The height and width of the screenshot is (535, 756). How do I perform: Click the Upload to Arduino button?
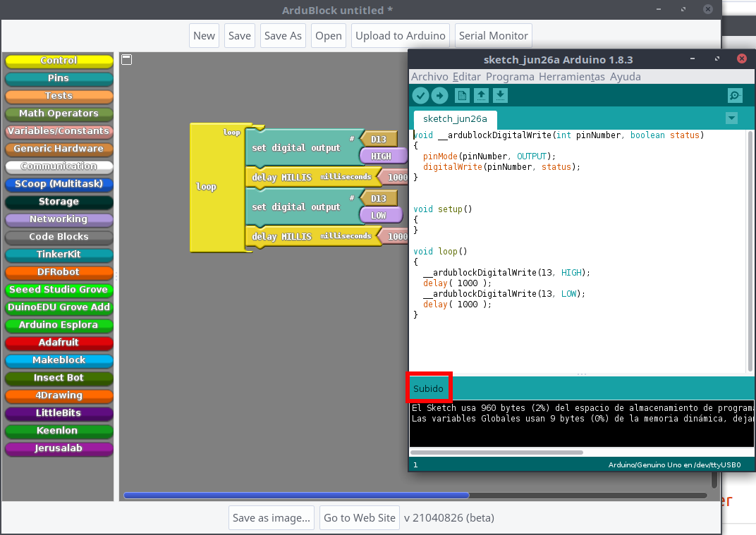point(401,36)
